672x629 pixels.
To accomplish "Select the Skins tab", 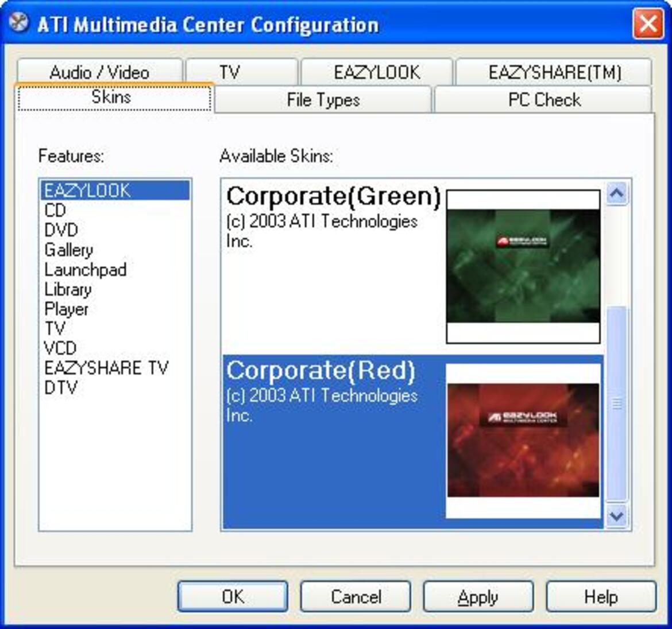I will (x=114, y=97).
